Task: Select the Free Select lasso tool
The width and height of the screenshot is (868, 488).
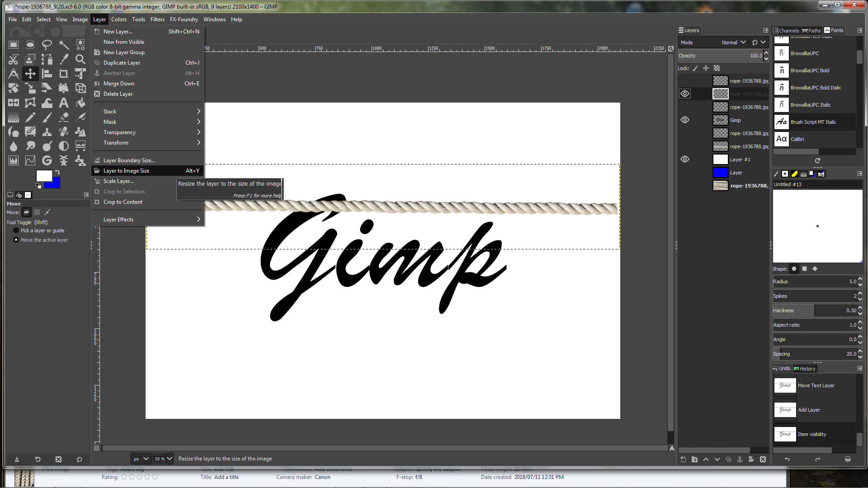Action: pyautogui.click(x=47, y=45)
